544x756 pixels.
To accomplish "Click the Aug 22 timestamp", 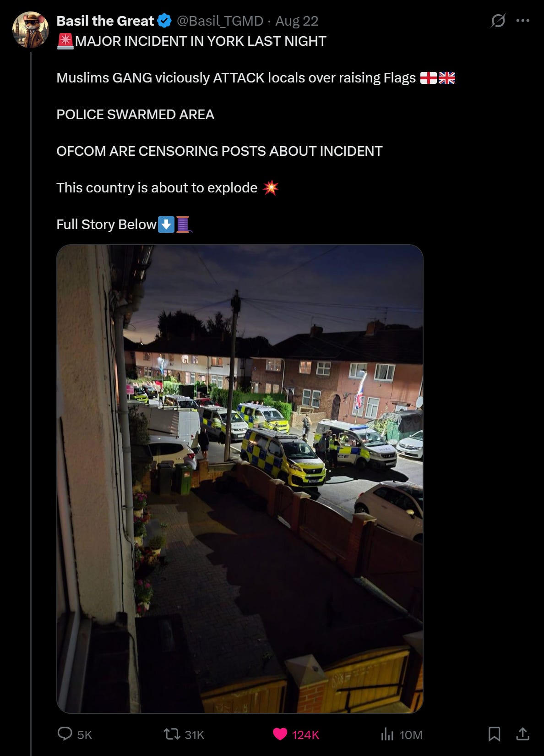I will coord(297,21).
